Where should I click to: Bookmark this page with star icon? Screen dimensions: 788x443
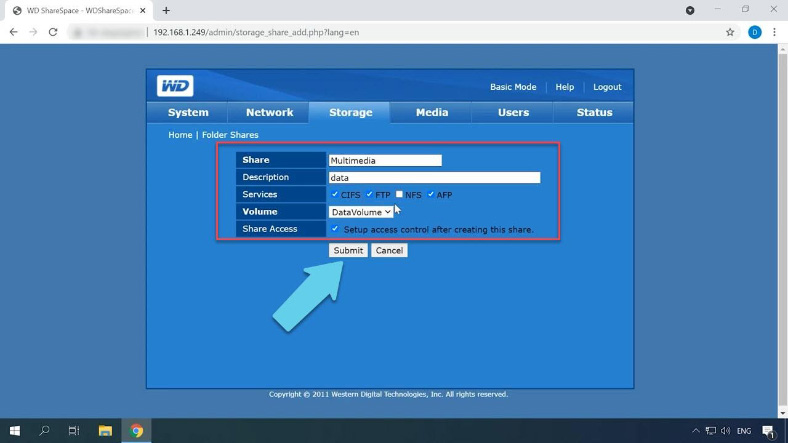pyautogui.click(x=730, y=32)
